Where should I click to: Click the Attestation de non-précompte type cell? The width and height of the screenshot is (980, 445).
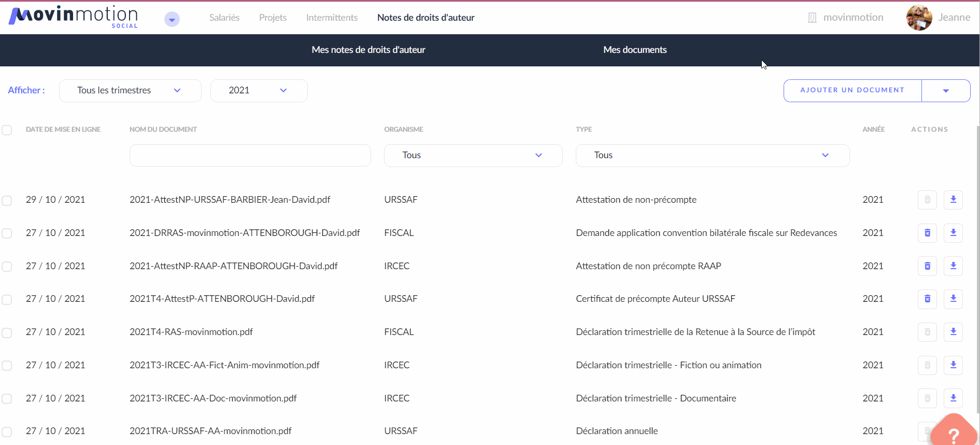point(636,200)
